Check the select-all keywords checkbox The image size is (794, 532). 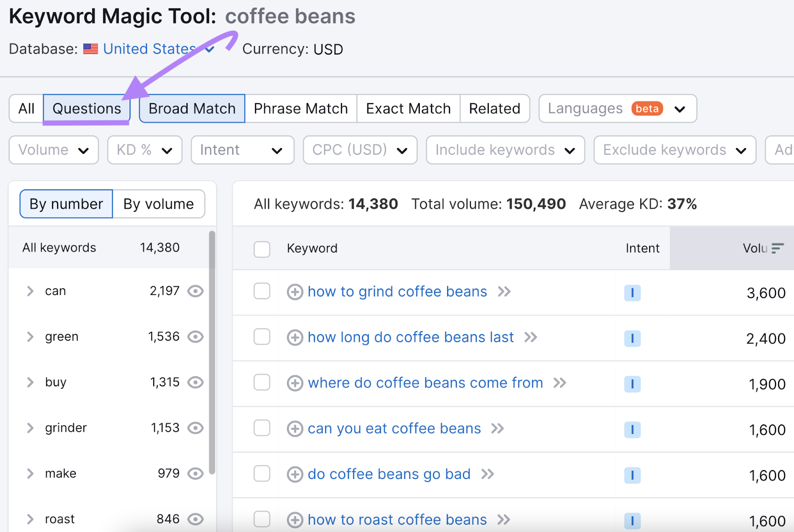click(x=262, y=249)
